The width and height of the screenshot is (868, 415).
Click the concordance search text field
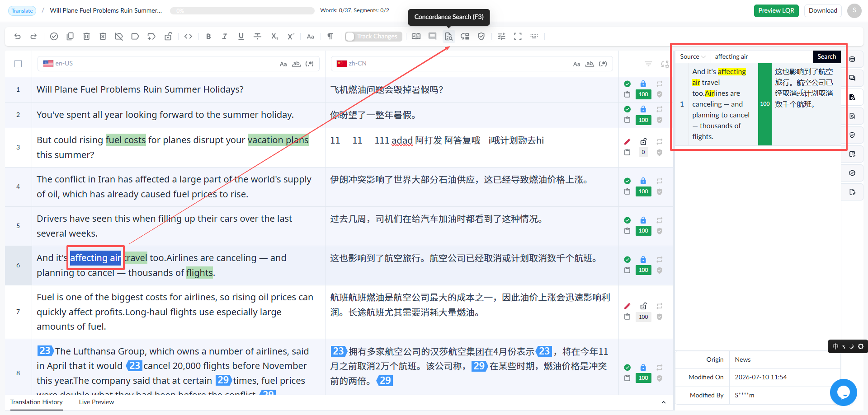point(761,57)
